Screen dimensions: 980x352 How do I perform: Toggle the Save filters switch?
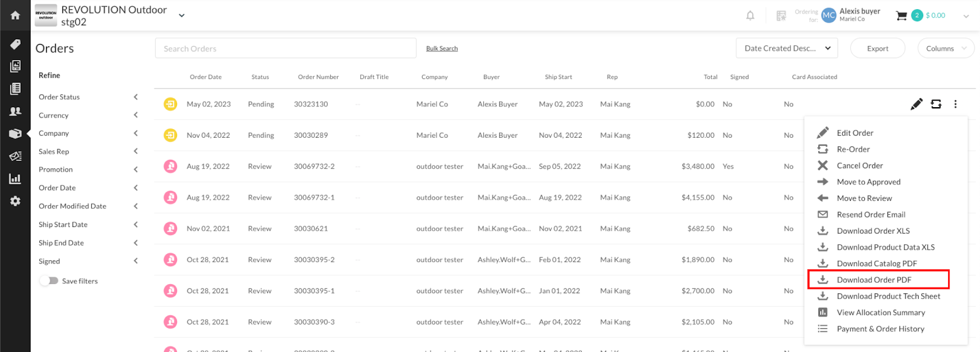tap(49, 281)
